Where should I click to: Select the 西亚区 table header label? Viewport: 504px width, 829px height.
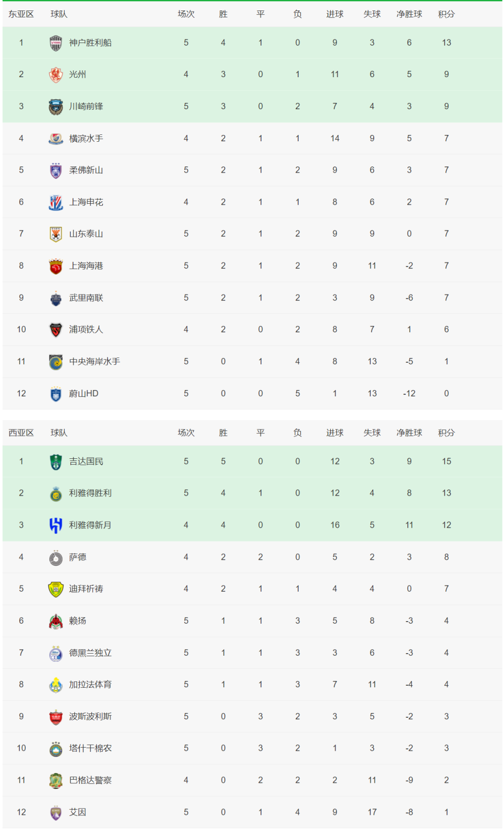pyautogui.click(x=21, y=433)
